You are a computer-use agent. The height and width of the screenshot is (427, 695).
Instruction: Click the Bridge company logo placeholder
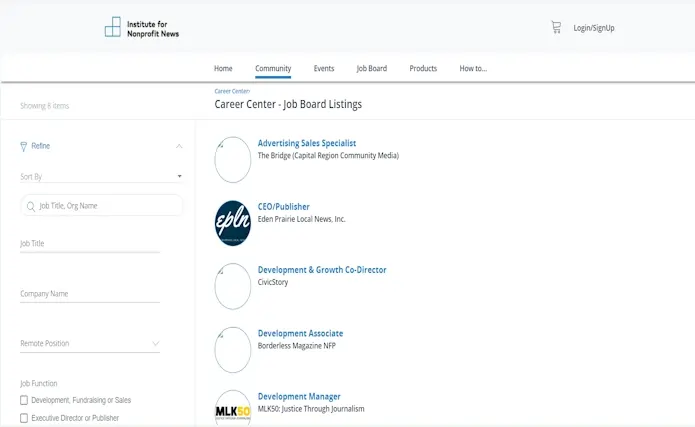point(233,160)
